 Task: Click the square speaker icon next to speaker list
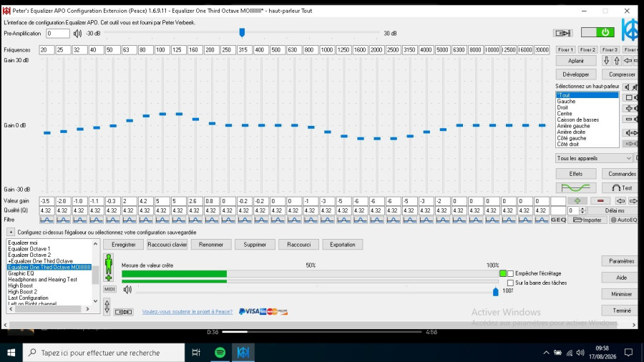(629, 97)
